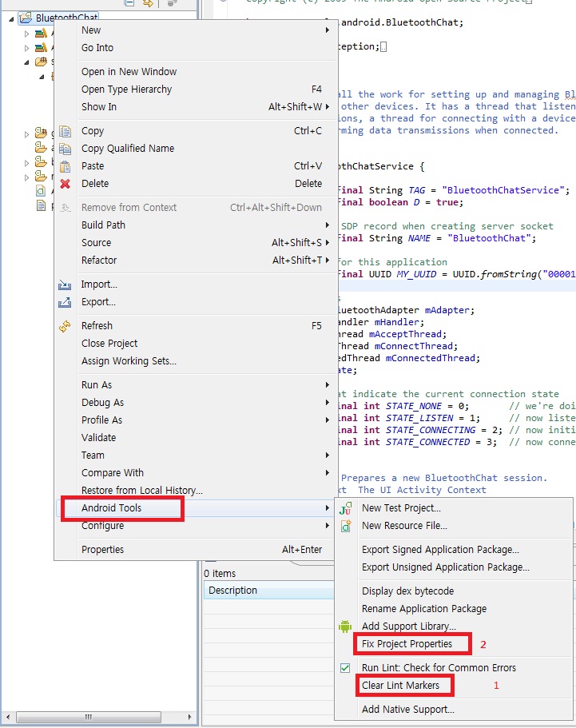Click the red Delete X icon

coord(65,184)
